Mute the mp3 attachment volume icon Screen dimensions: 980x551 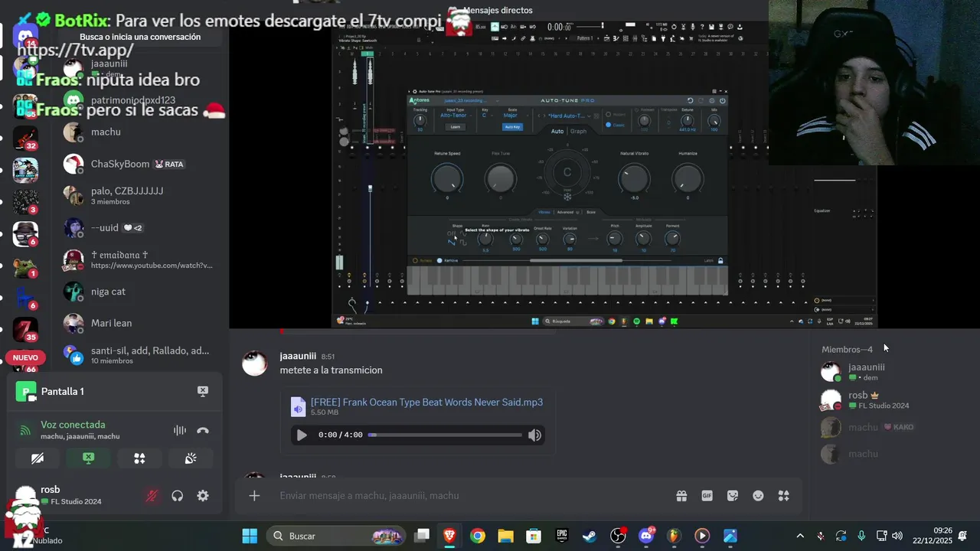pyautogui.click(x=534, y=435)
